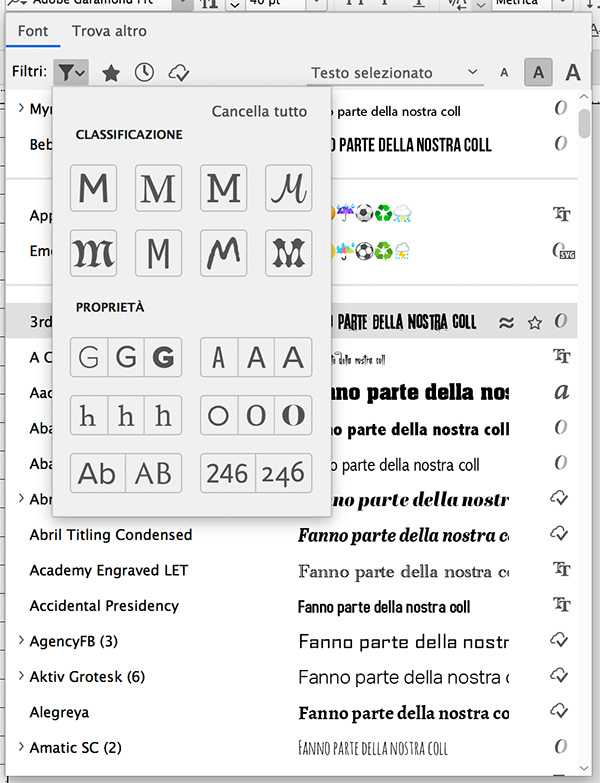Click the scroll down arrow of font list
Image resolution: width=600 pixels, height=783 pixels.
[x=585, y=768]
